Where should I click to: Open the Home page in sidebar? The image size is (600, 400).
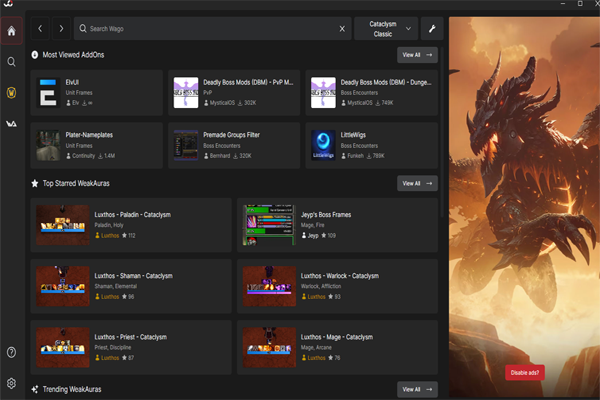click(11, 30)
